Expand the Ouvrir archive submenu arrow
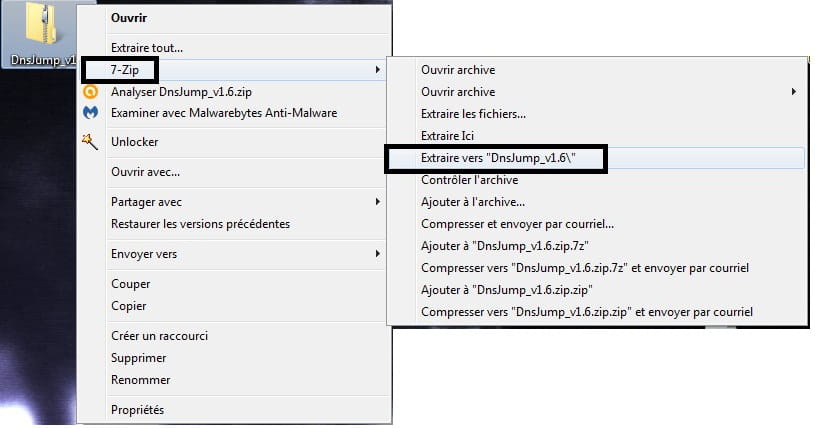The width and height of the screenshot is (815, 428). (793, 92)
